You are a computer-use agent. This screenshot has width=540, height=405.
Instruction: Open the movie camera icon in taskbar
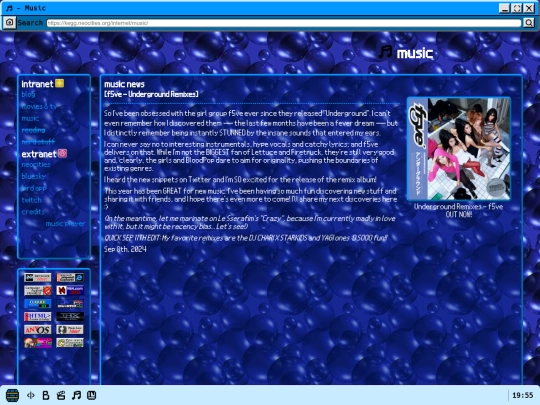tap(61, 395)
